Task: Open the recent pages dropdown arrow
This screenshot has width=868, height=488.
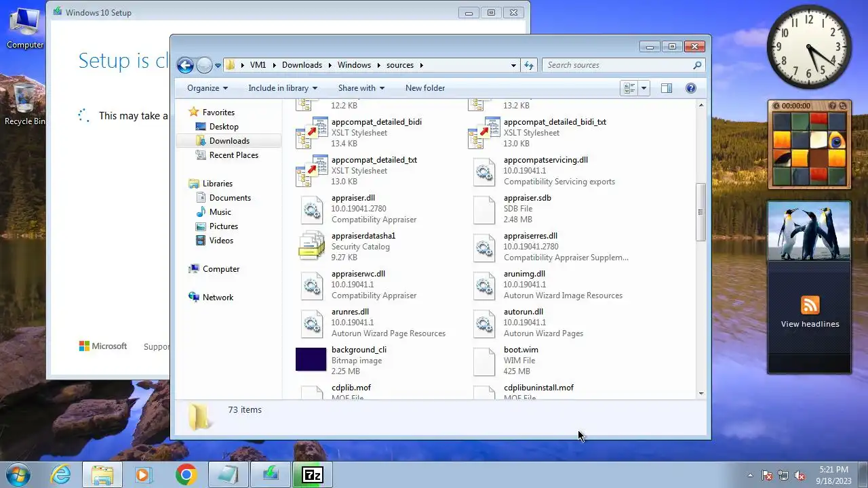Action: tap(218, 66)
